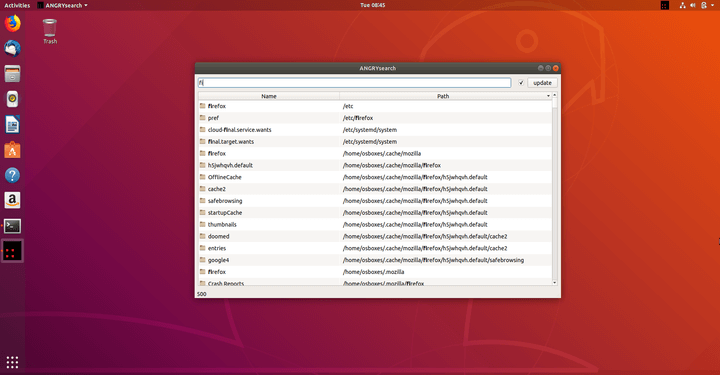This screenshot has height=375, width=720.
Task: Open the Activities overview
Action: (x=17, y=6)
